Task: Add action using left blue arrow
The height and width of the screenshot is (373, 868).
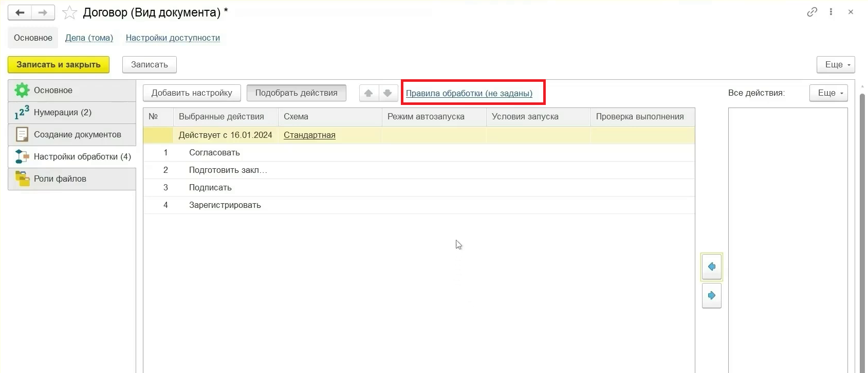Action: pos(712,267)
